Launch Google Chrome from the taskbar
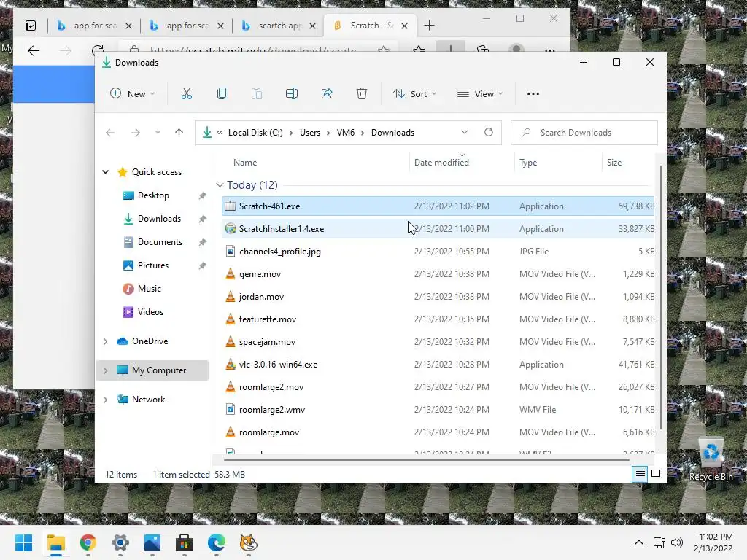The height and width of the screenshot is (560, 747). tap(88, 542)
